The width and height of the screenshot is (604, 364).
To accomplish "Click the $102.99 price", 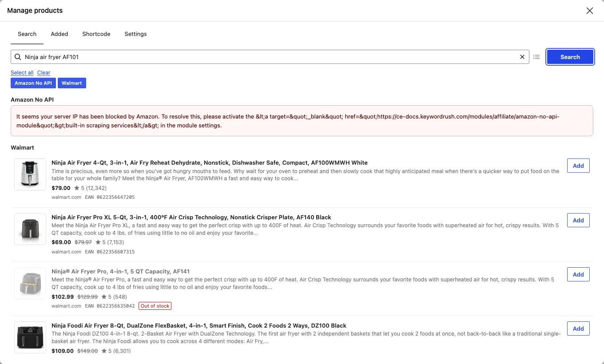I will (63, 297).
